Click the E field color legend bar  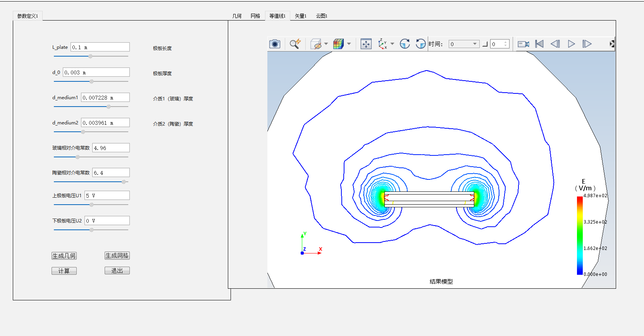click(580, 236)
